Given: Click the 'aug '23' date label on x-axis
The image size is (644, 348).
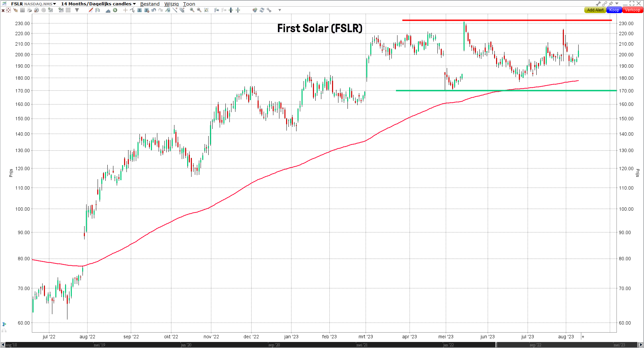Looking at the screenshot, I should click(x=566, y=337).
